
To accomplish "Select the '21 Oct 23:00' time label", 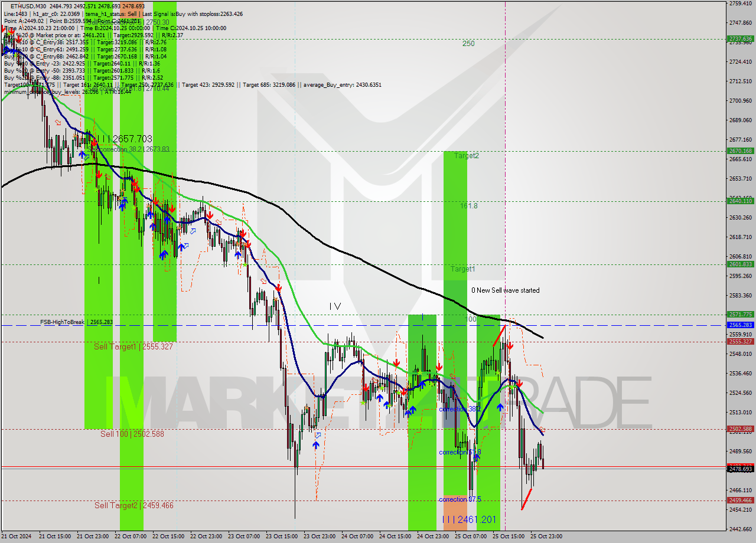I will coord(93,537).
